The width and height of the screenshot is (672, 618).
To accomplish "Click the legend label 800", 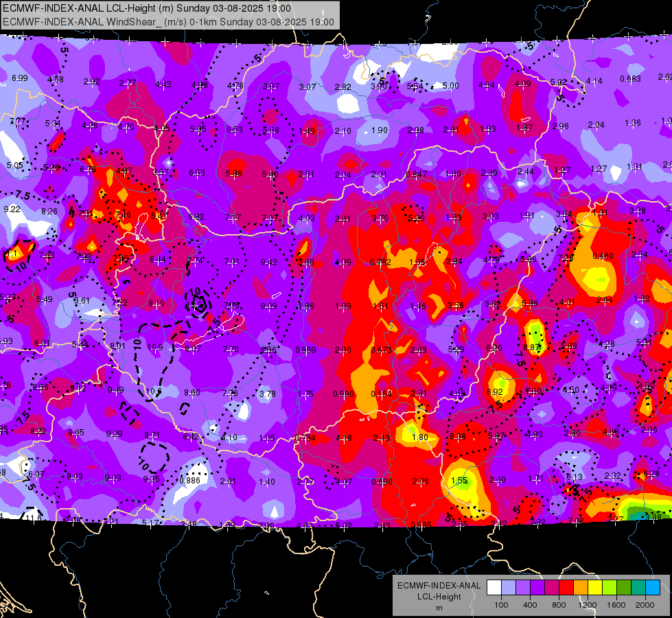I will tap(559, 605).
